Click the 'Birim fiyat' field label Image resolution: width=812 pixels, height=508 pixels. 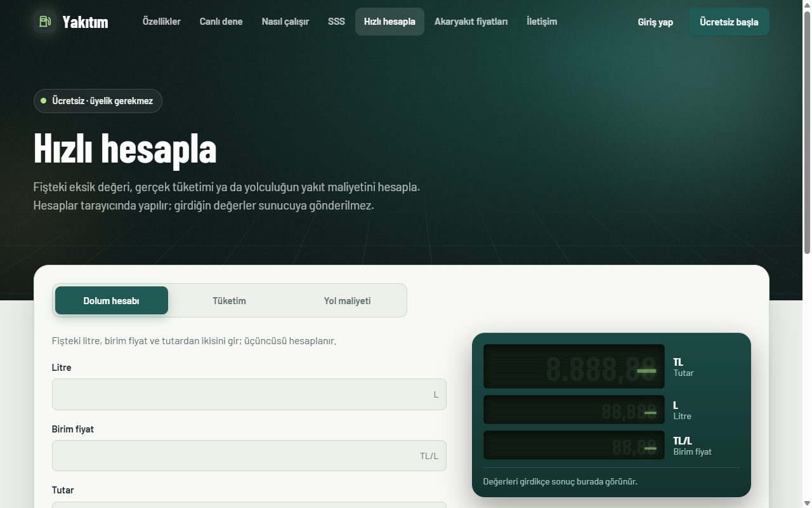73,429
